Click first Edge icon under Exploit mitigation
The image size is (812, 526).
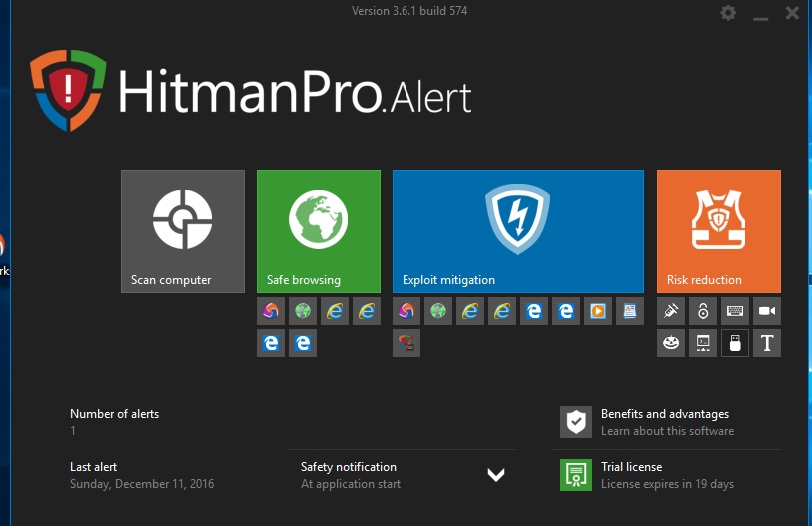[x=534, y=311]
